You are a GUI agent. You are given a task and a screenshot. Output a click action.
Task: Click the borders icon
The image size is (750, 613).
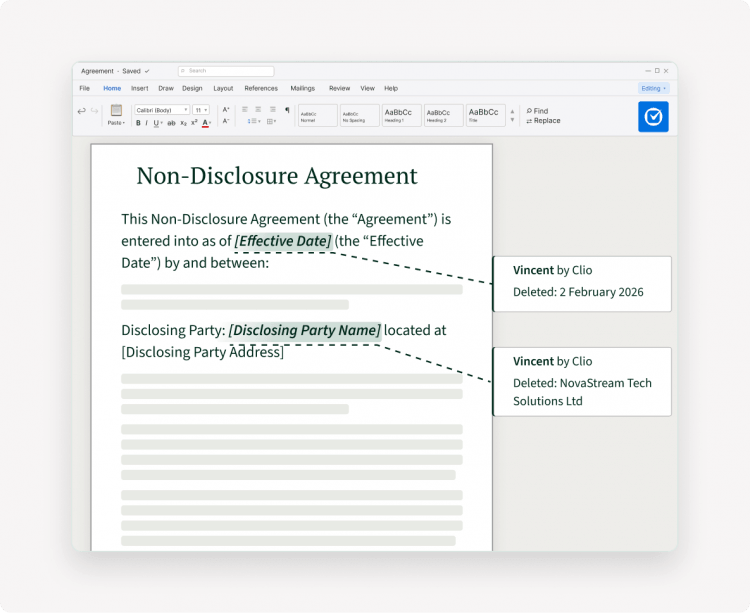point(270,121)
